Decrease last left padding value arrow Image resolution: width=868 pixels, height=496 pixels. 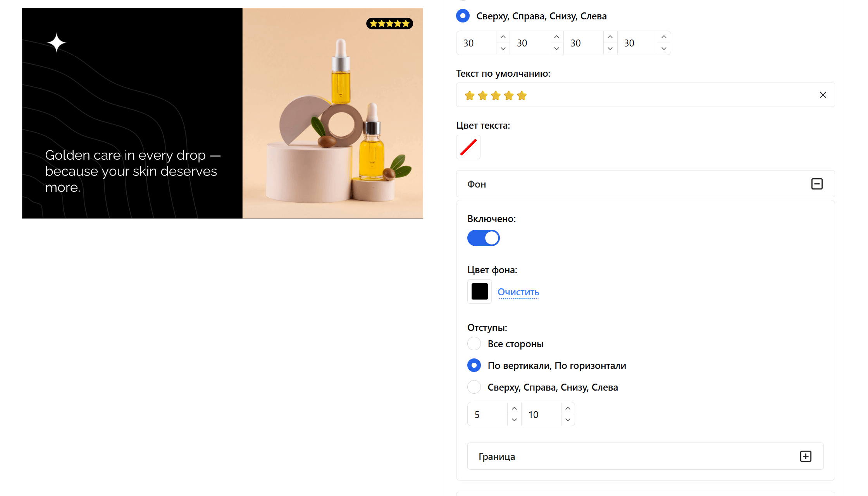click(664, 49)
